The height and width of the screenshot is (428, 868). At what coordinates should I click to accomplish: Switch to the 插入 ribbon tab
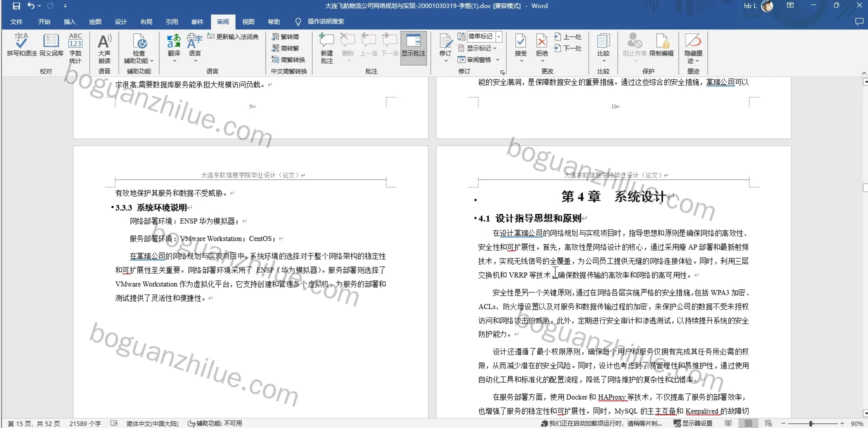click(x=70, y=21)
